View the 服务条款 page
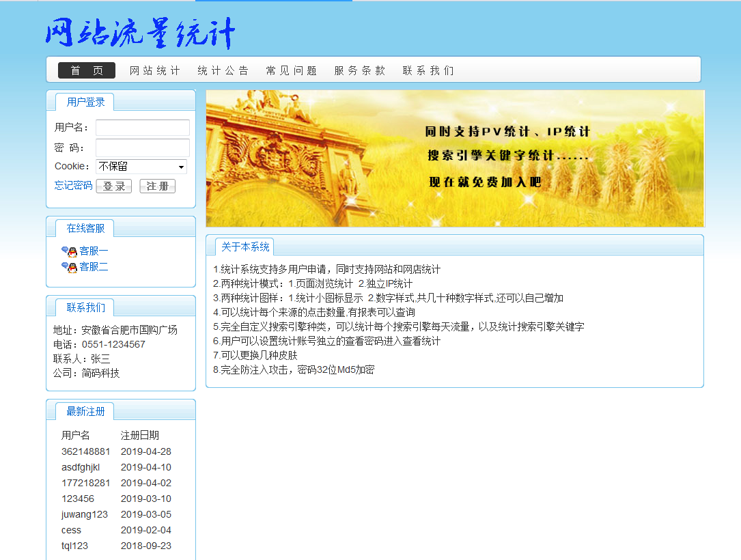Viewport: 741px width, 560px height. (360, 70)
